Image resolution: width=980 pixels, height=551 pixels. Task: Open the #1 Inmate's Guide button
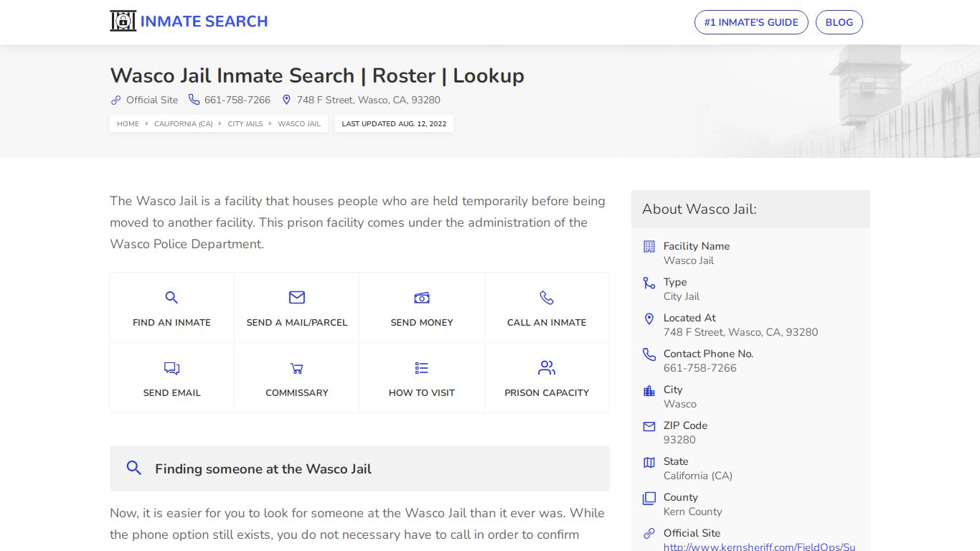(751, 22)
